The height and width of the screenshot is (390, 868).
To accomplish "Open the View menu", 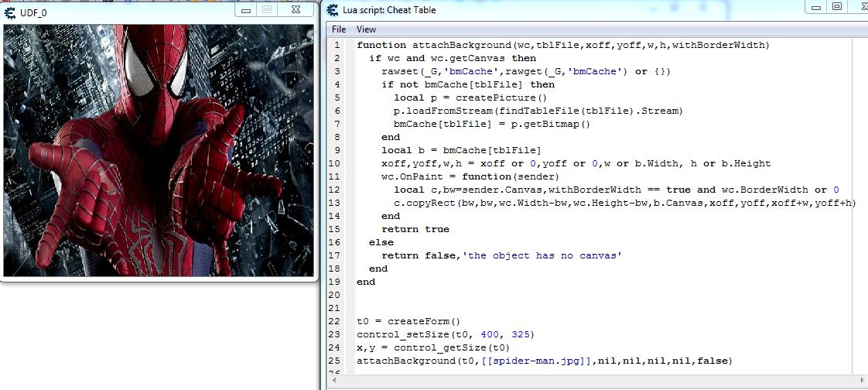I will 366,29.
